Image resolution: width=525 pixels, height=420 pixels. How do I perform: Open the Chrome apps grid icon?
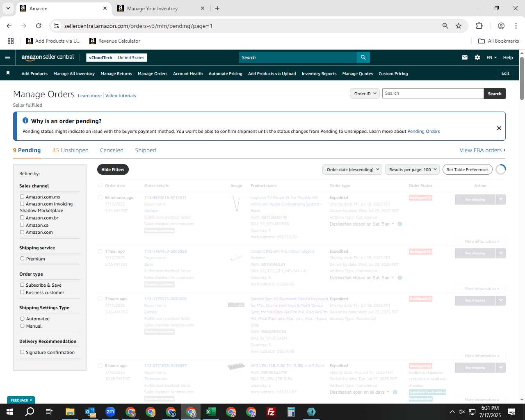[11, 41]
